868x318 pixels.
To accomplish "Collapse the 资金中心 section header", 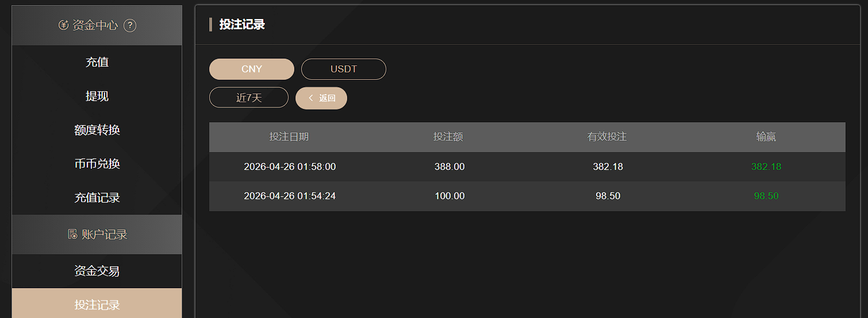I will (x=97, y=25).
